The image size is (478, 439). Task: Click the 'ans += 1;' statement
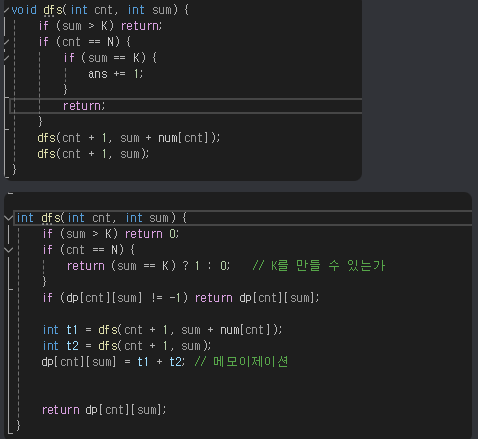(x=115, y=74)
